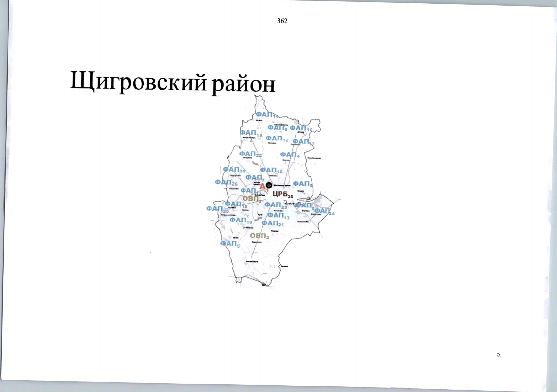The height and width of the screenshot is (392, 557).
Task: Toggle the ОВП₃ point visibility
Action: click(251, 198)
